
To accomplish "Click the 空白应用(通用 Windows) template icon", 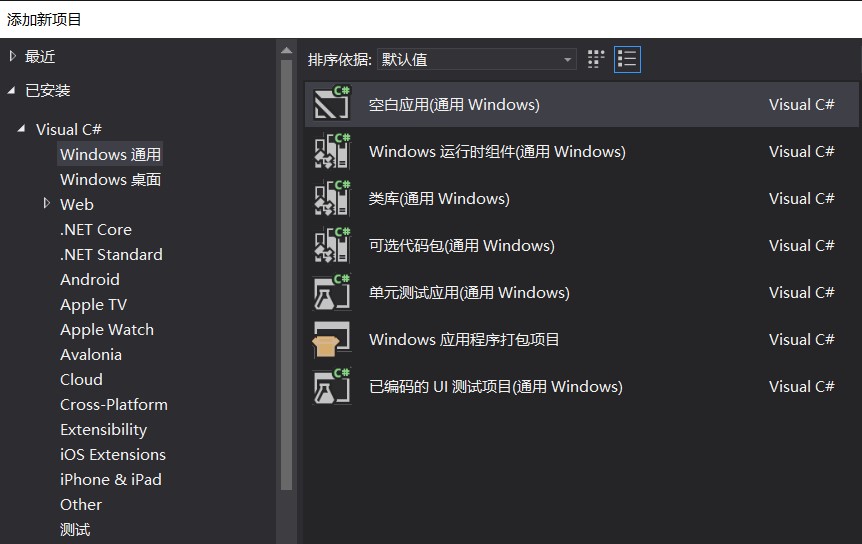I will point(332,103).
